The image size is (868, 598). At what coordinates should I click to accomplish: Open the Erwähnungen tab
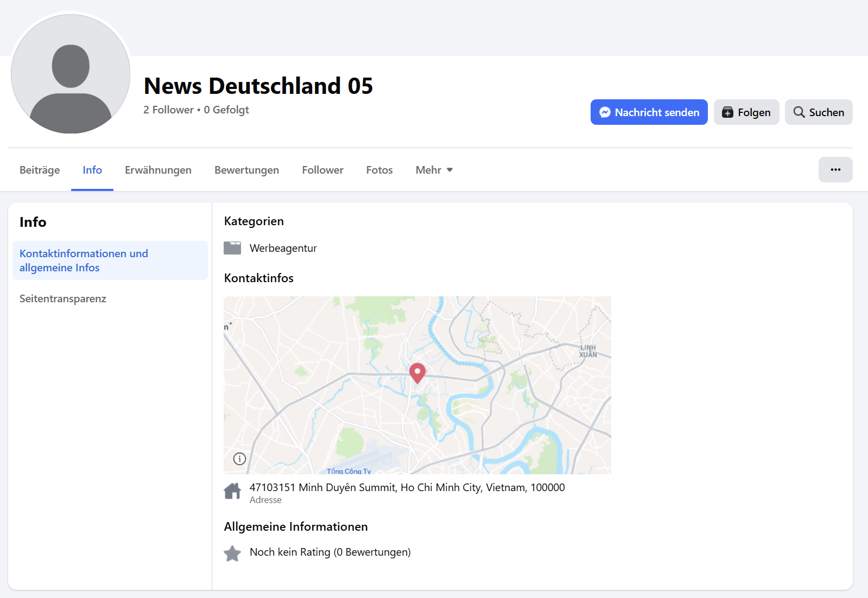point(158,170)
